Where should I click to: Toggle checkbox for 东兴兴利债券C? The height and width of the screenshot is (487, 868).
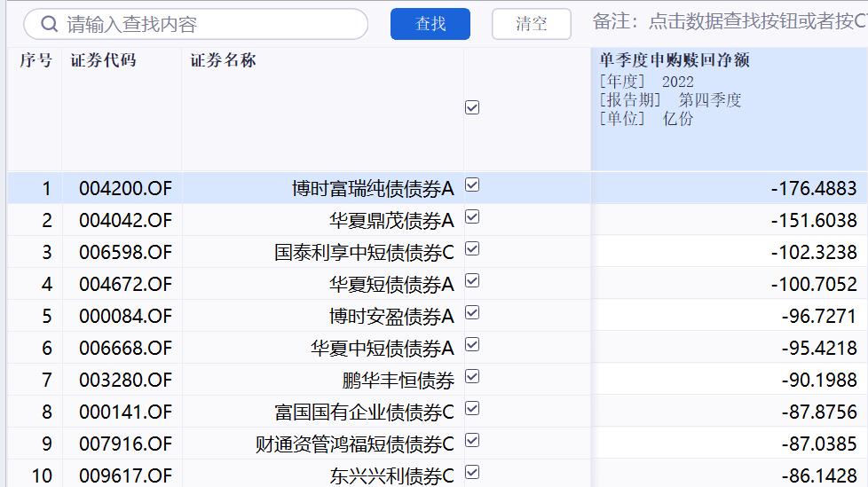[472, 473]
